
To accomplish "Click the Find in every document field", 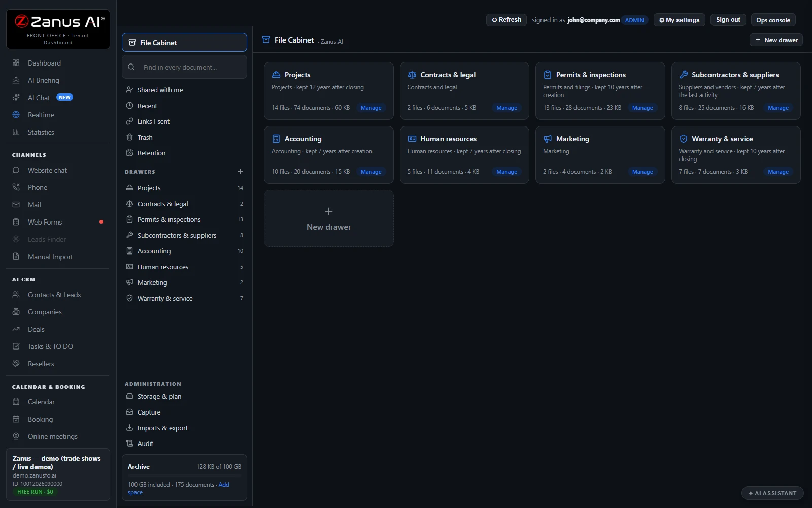I will click(x=184, y=67).
